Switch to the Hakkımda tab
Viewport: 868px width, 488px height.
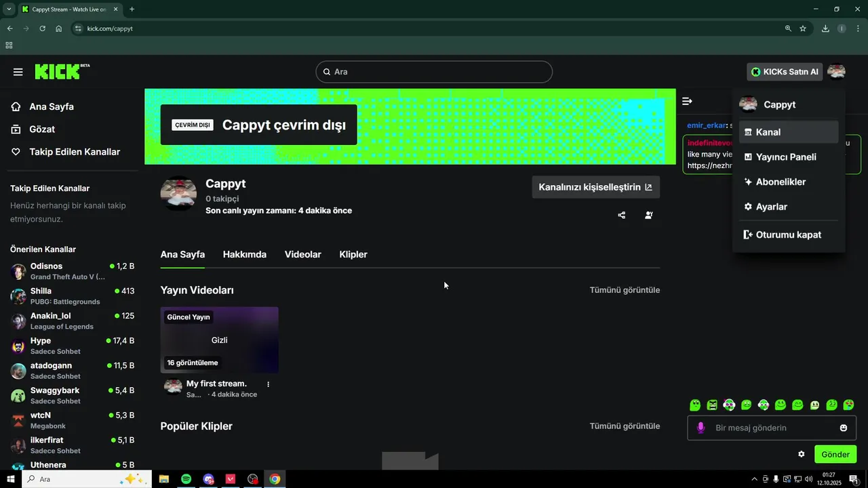[245, 255]
